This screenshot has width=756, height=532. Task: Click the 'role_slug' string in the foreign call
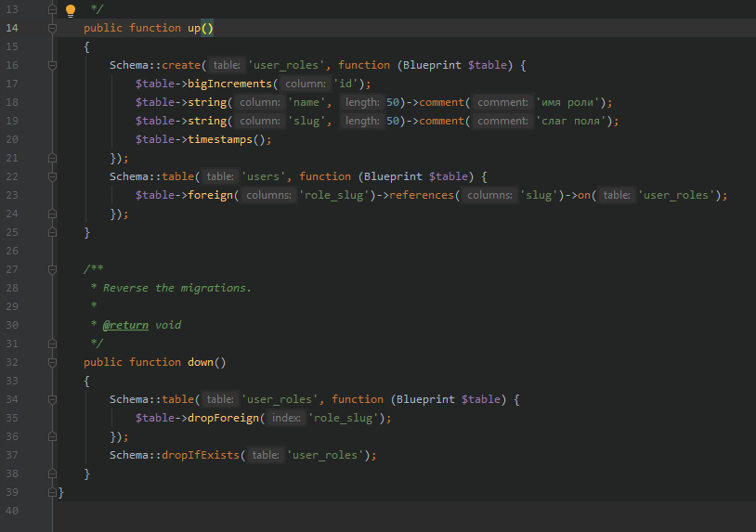click(333, 195)
